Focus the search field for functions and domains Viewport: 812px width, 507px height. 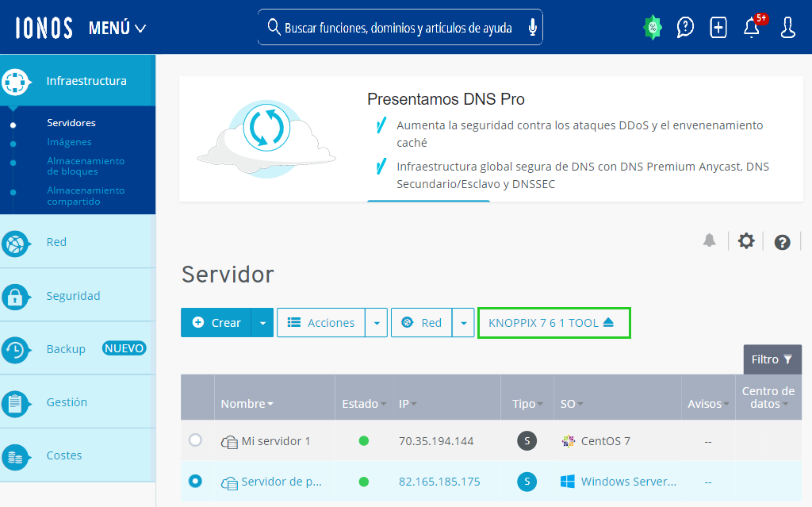click(400, 27)
